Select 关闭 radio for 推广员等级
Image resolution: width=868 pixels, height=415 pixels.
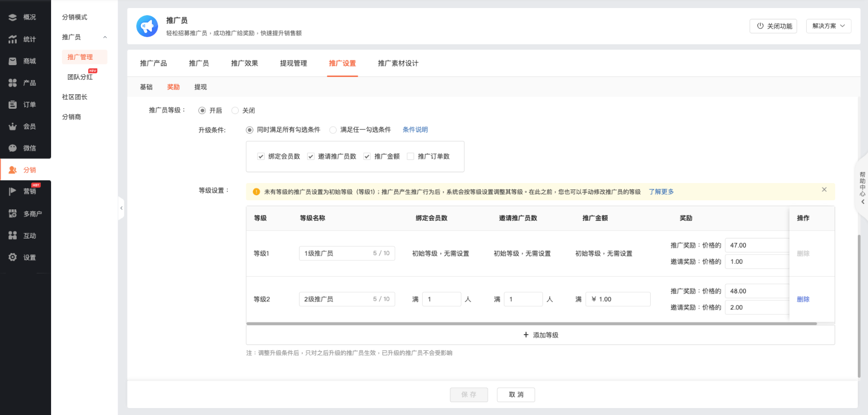pyautogui.click(x=235, y=110)
